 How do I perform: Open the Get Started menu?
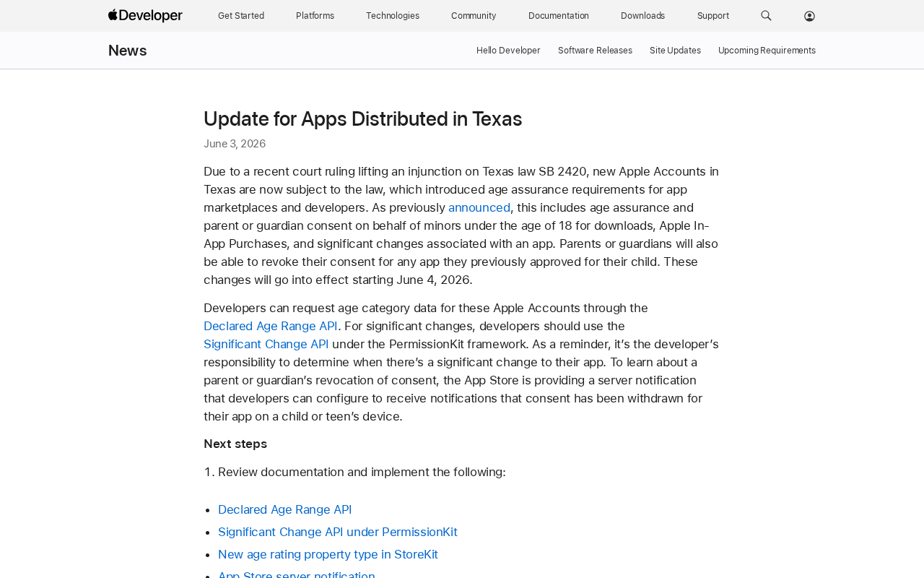241,16
